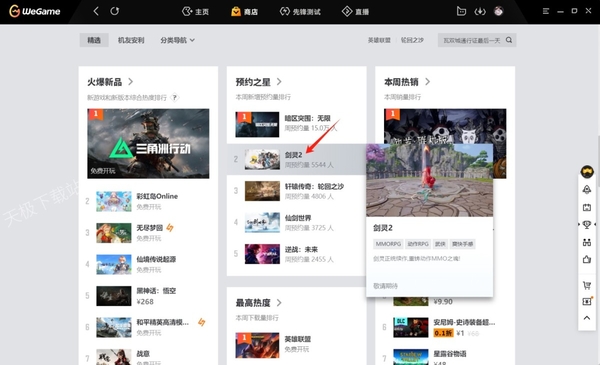The height and width of the screenshot is (365, 600).
Task: Click the trophy icon in sidebar
Action: [587, 225]
